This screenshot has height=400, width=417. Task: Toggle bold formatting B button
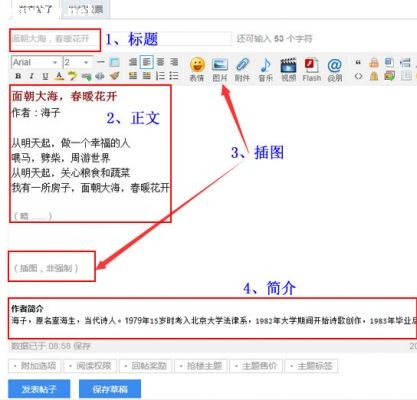18,76
